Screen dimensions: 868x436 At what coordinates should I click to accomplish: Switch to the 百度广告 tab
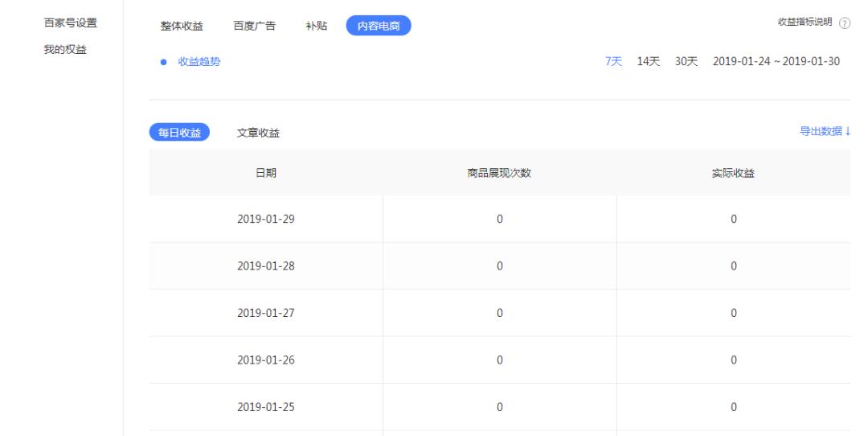[x=254, y=26]
